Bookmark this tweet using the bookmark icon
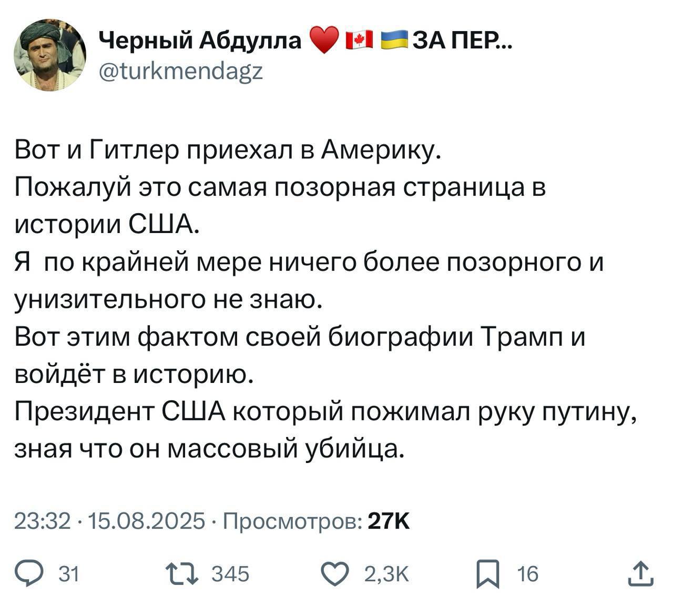 [x=486, y=573]
